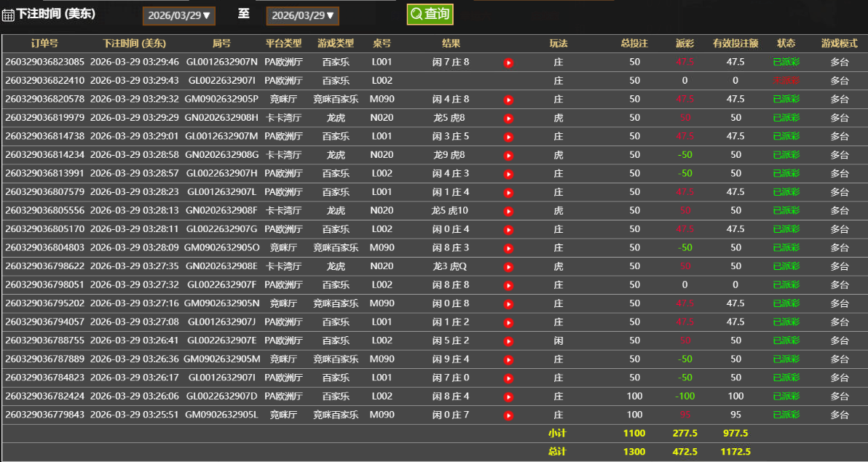
Task: Click the calendar icon beside 下注时间
Action: tap(8, 15)
